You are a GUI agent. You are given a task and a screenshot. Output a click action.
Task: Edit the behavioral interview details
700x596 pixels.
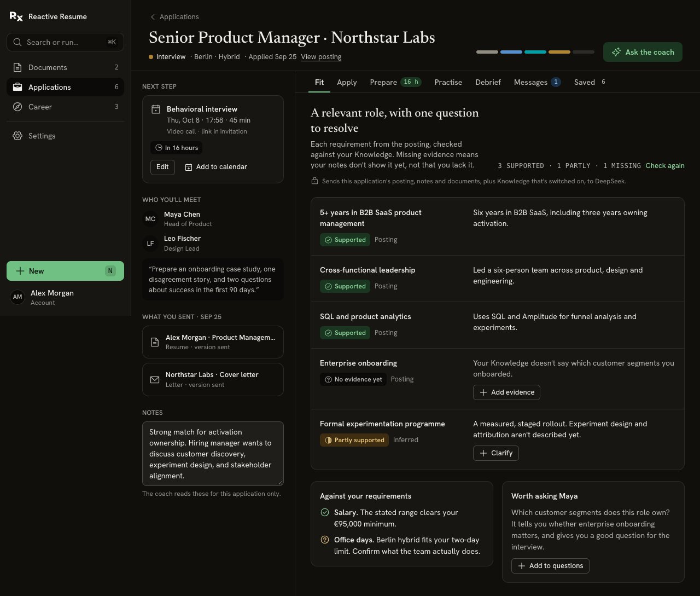[162, 167]
